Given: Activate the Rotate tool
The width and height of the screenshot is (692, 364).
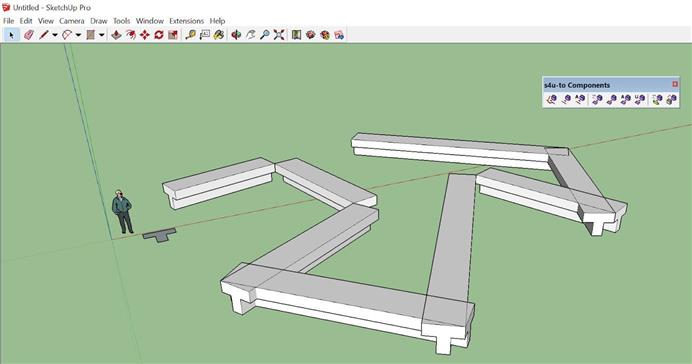Looking at the screenshot, I should pyautogui.click(x=159, y=35).
